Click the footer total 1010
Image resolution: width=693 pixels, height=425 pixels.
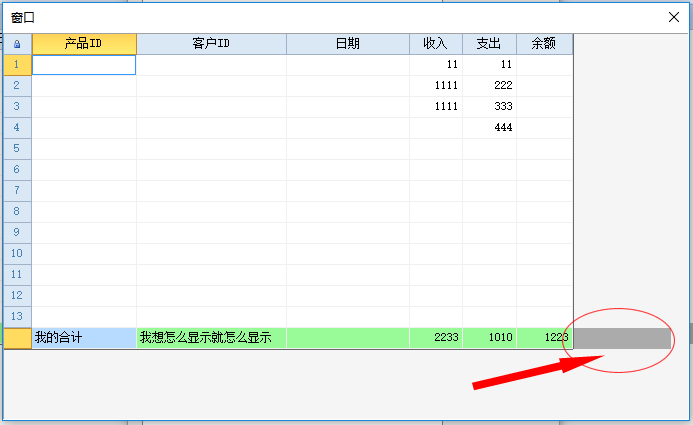point(490,338)
